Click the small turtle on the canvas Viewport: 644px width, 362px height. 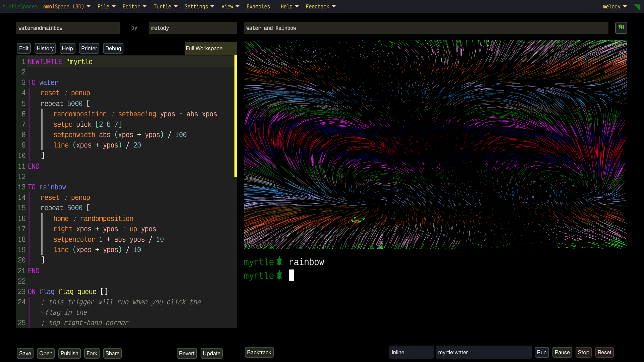[358, 220]
